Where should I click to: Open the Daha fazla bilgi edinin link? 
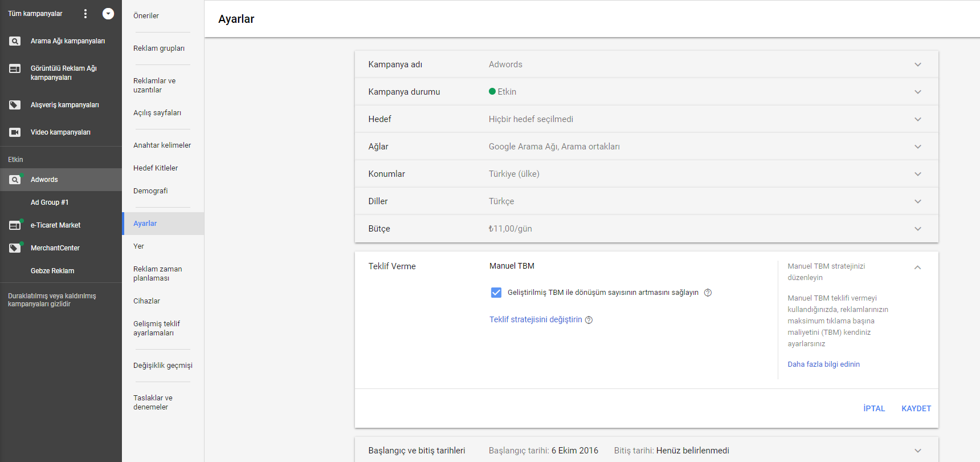(x=824, y=364)
